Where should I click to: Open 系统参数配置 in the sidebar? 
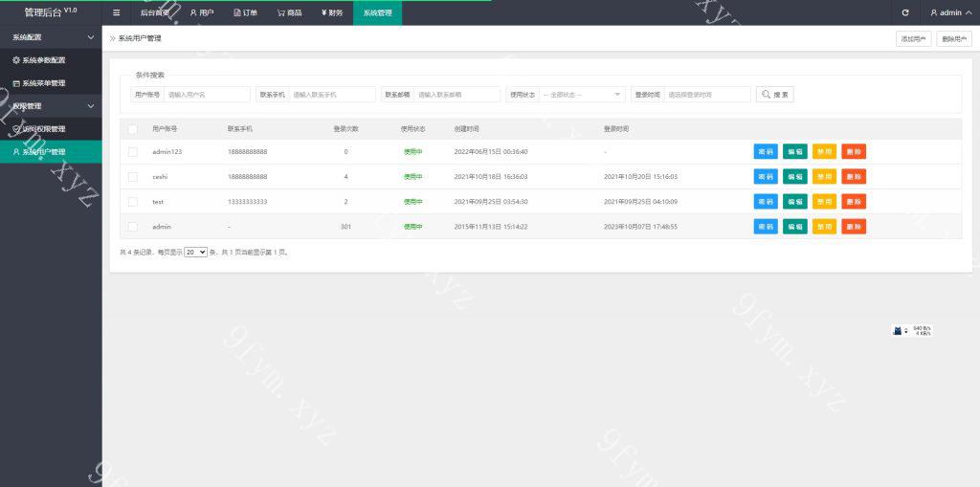(x=51, y=60)
